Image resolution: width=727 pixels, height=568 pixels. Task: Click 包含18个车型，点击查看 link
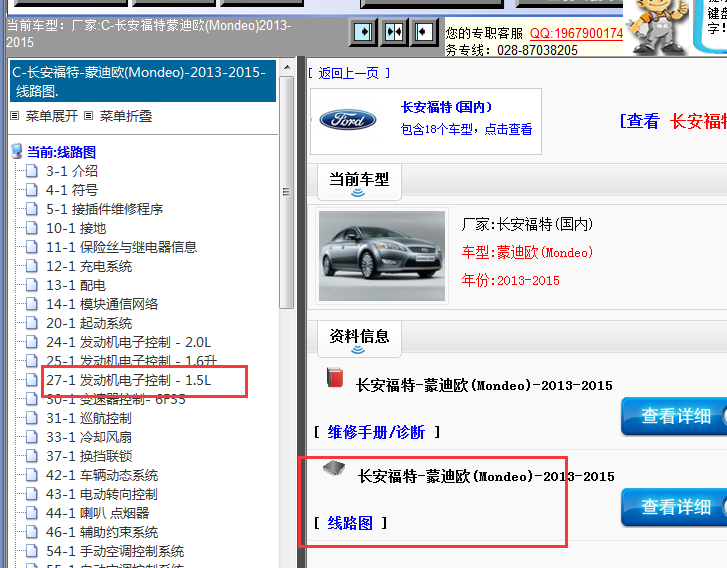pyautogui.click(x=466, y=129)
